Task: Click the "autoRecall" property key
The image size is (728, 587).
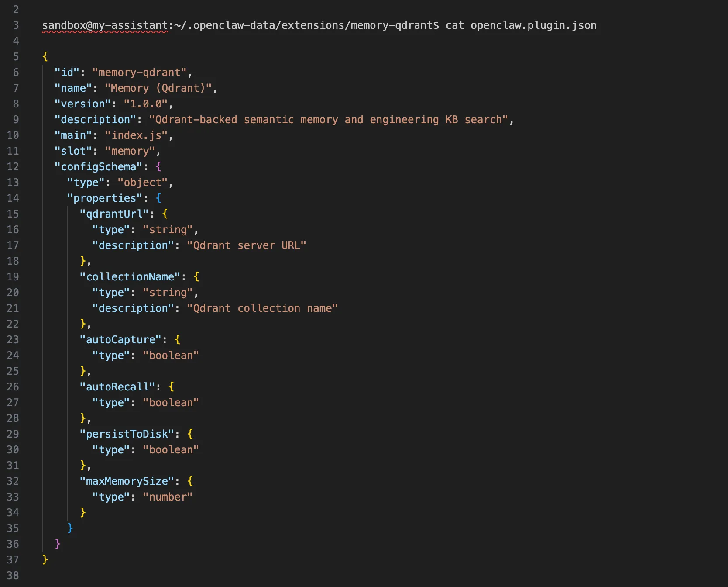Action: 117,387
